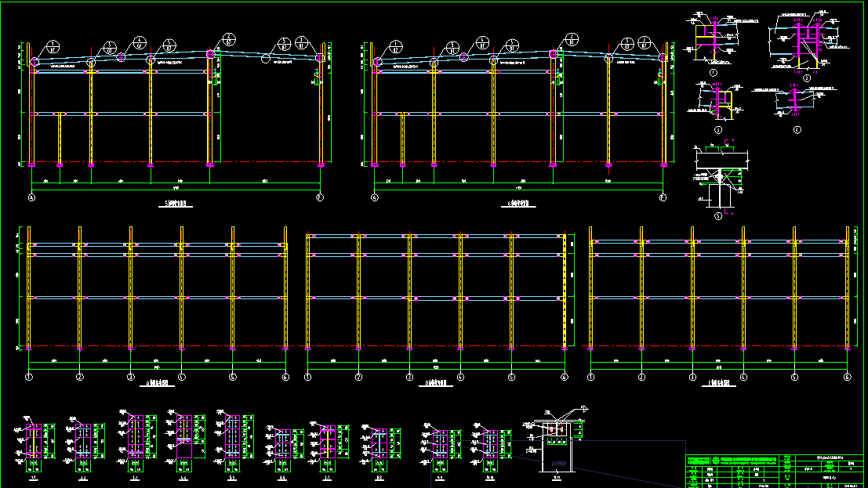Select the number 1 bubble under detail 1

(x=713, y=73)
